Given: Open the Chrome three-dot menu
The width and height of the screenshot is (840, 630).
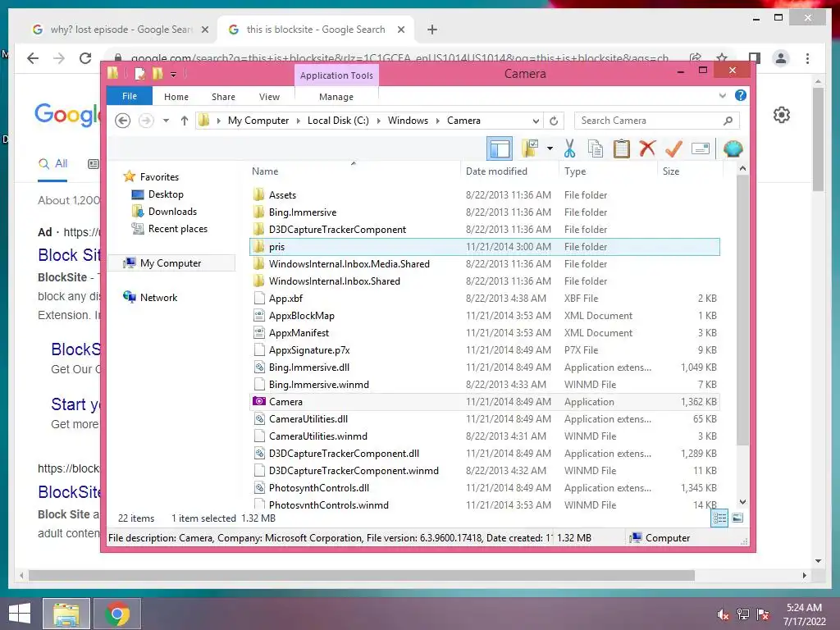Looking at the screenshot, I should click(x=807, y=58).
